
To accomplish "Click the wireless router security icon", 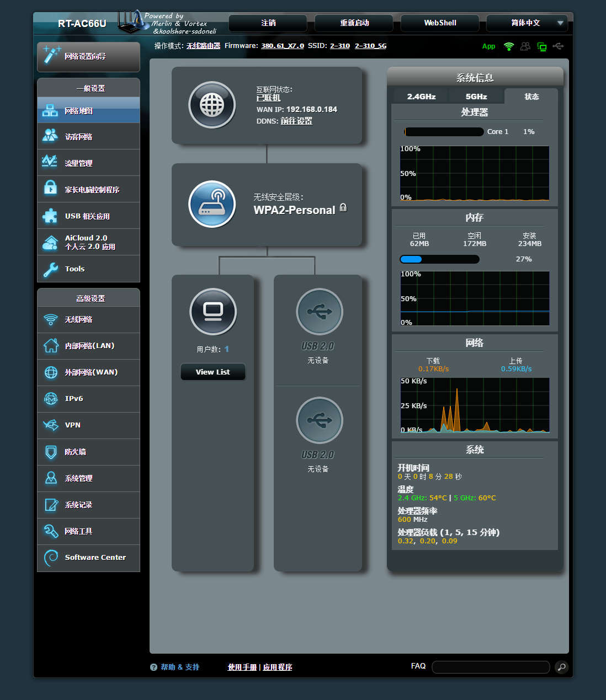I will [x=212, y=204].
